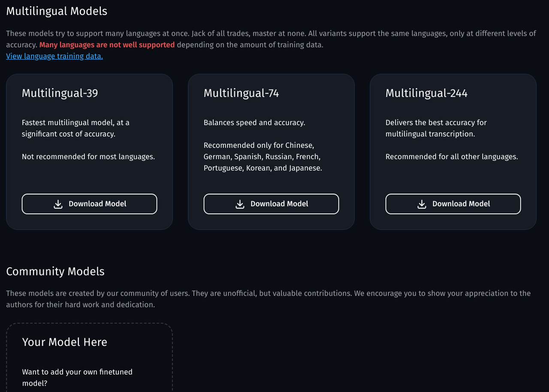
Task: Download the Multilingual-244 model
Action: [453, 204]
